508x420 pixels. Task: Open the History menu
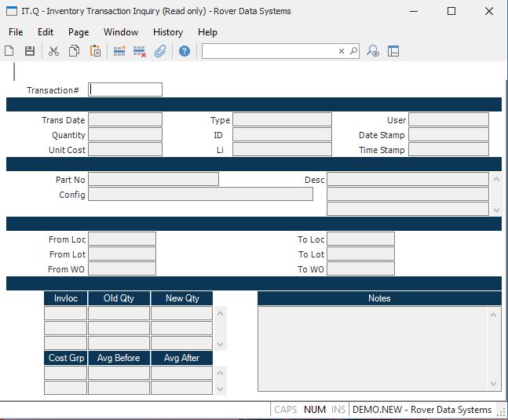pos(167,32)
